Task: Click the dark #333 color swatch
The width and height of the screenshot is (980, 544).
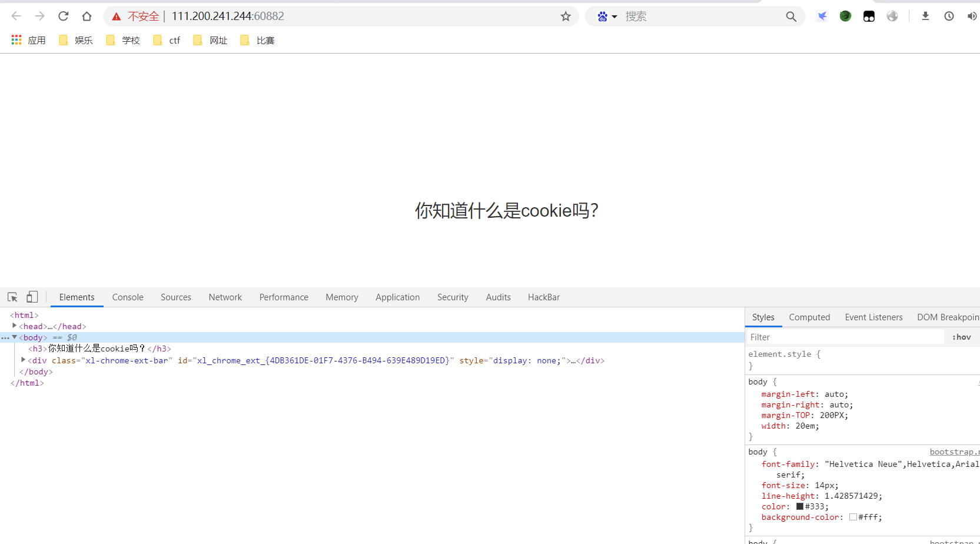Action: click(x=799, y=506)
